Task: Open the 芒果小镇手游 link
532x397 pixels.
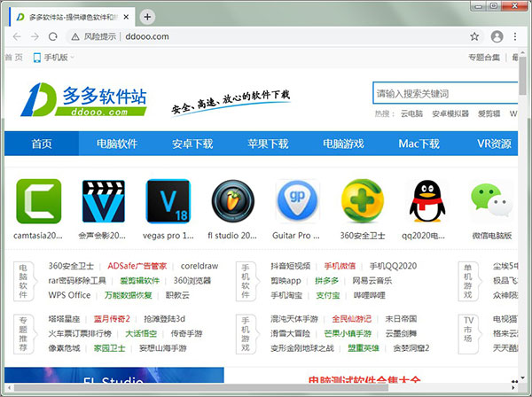Action: pyautogui.click(x=348, y=333)
